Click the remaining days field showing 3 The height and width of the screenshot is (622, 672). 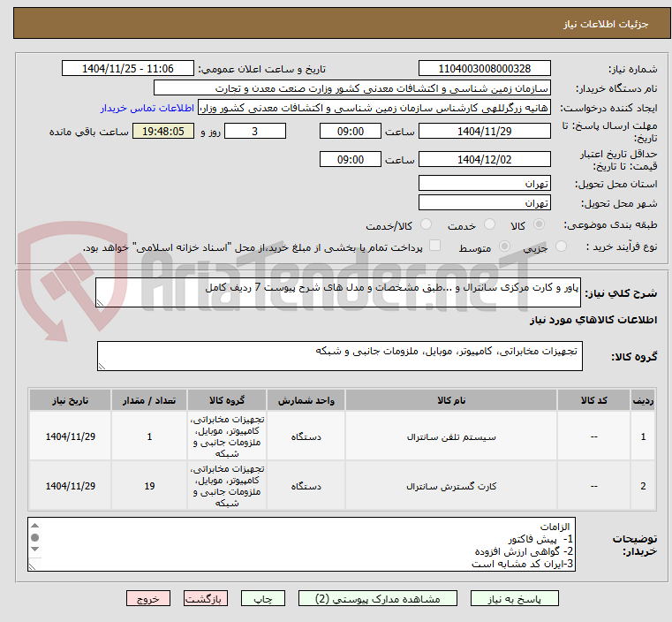point(255,131)
